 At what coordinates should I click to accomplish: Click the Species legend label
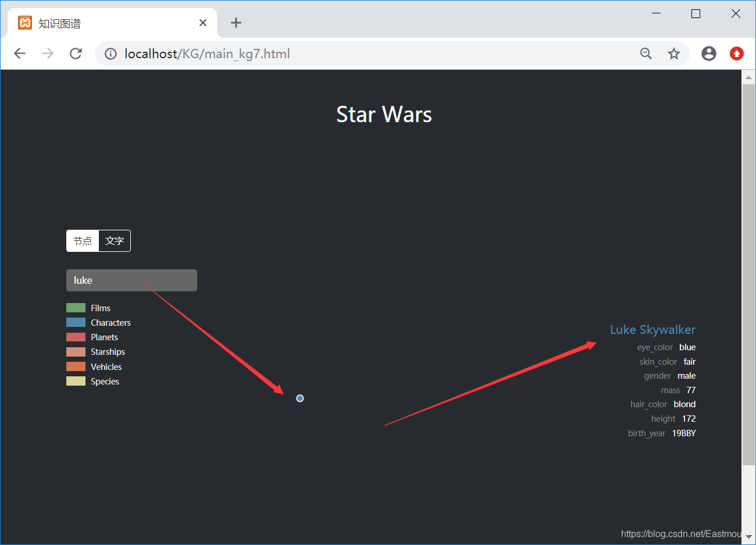coord(105,381)
